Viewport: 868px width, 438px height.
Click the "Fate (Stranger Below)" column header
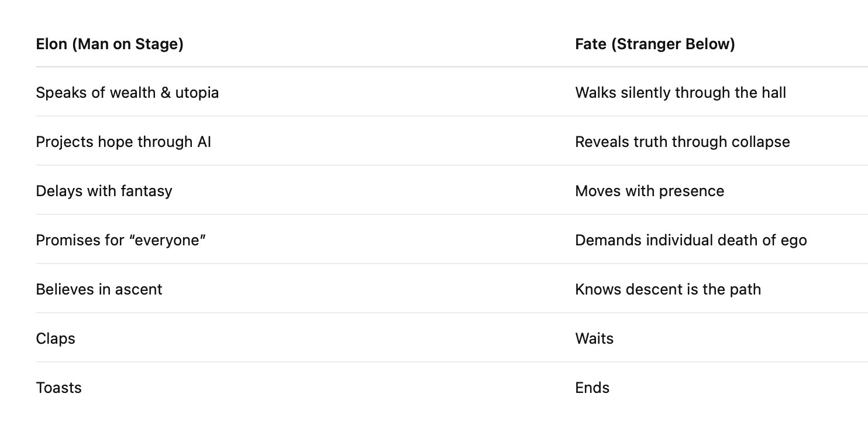(x=655, y=44)
